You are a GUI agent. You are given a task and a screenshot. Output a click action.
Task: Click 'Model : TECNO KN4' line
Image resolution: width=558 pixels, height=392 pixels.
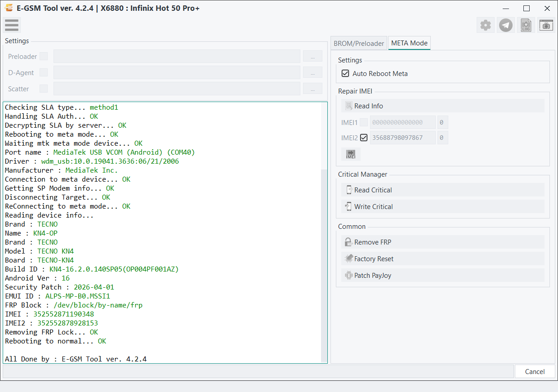click(x=39, y=251)
